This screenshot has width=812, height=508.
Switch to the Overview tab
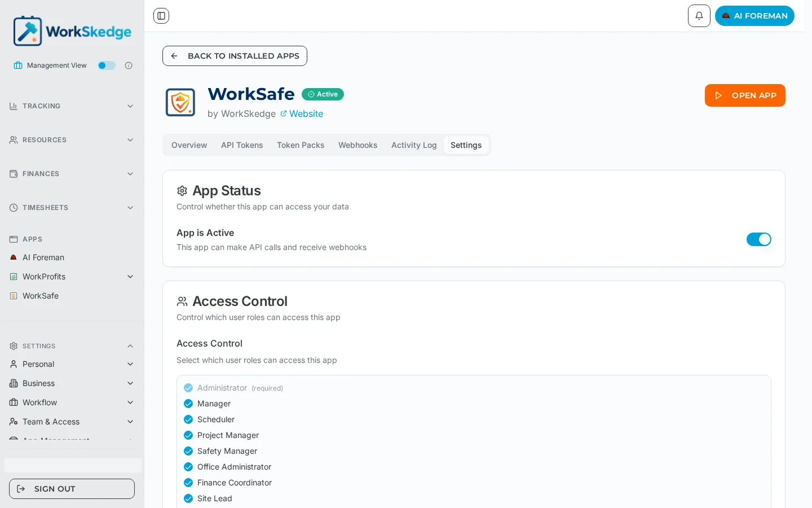click(x=189, y=145)
